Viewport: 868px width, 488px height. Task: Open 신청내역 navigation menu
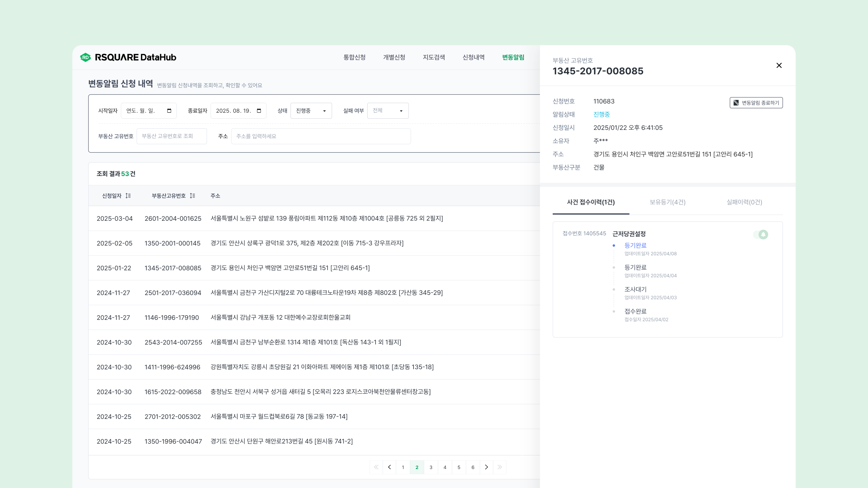click(473, 57)
